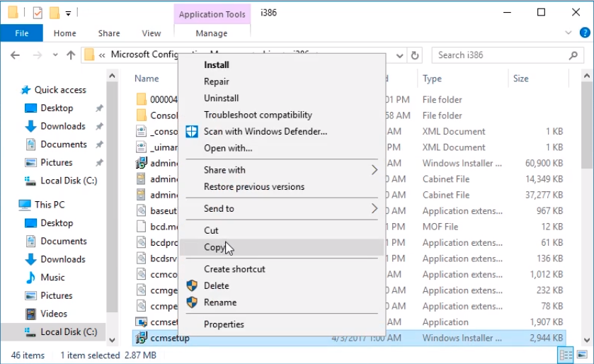Screen dimensions: 594x364
Task: Sort by the Name column header
Action: [x=147, y=79]
